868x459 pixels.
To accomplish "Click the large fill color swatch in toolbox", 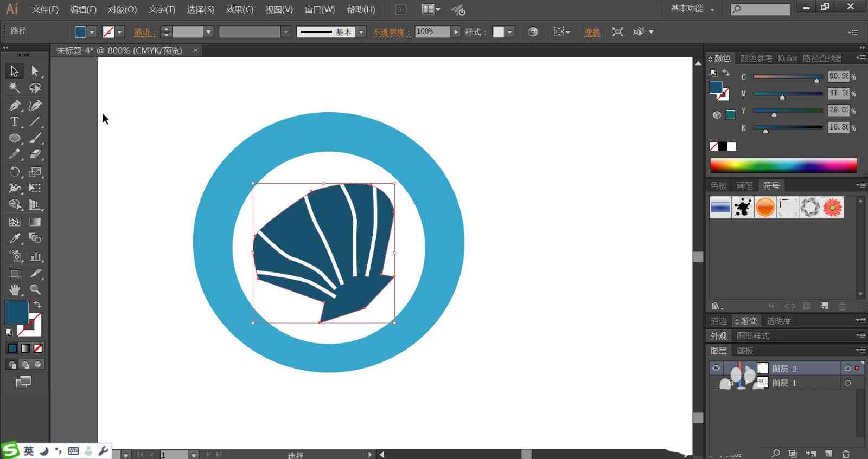I will 16,313.
